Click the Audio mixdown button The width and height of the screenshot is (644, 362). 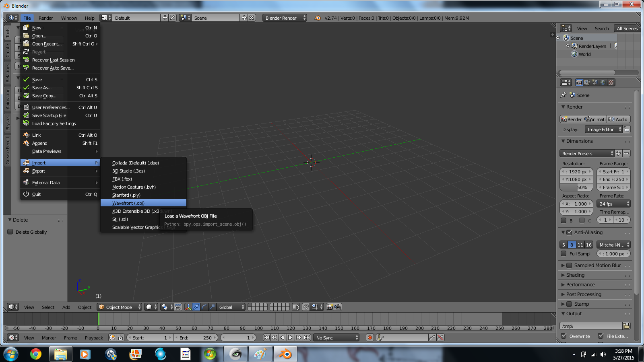[x=619, y=119]
